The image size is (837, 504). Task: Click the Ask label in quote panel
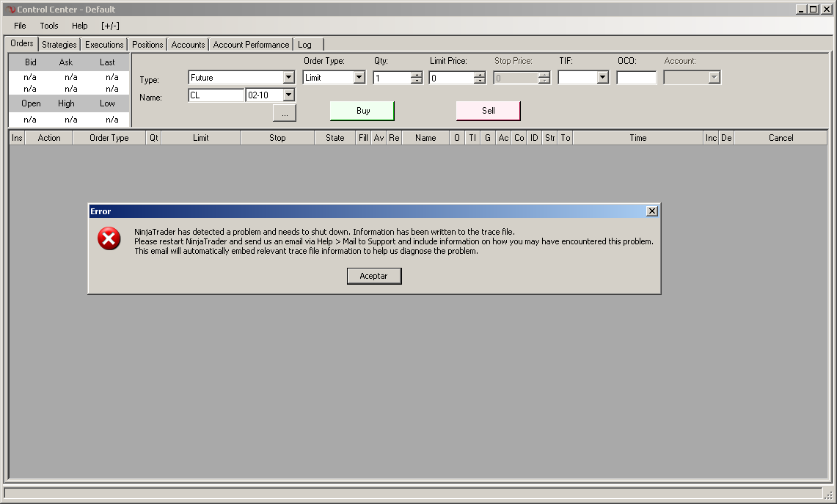(66, 62)
